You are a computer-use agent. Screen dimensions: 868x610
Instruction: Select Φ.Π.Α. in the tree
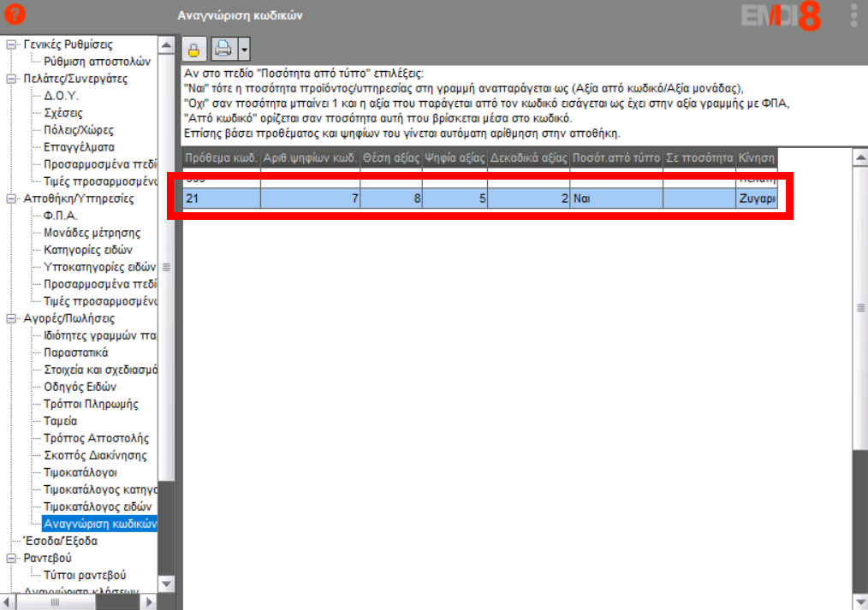[61, 216]
